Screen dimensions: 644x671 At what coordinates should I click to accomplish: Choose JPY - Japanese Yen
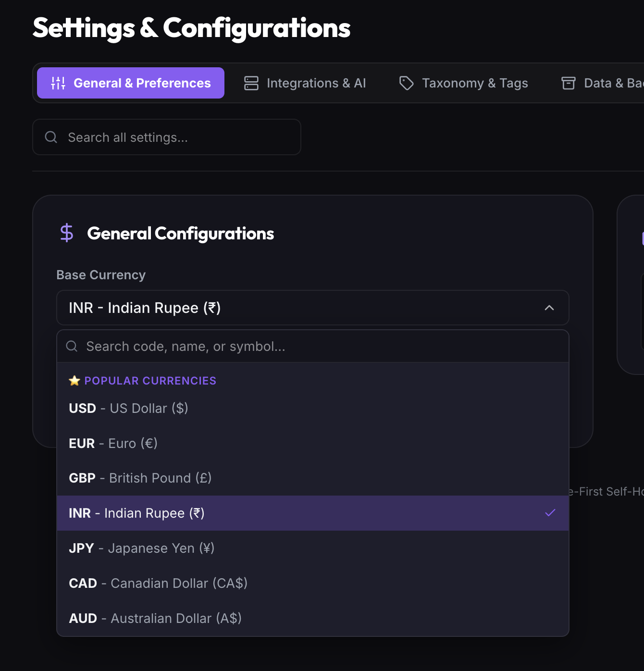313,548
